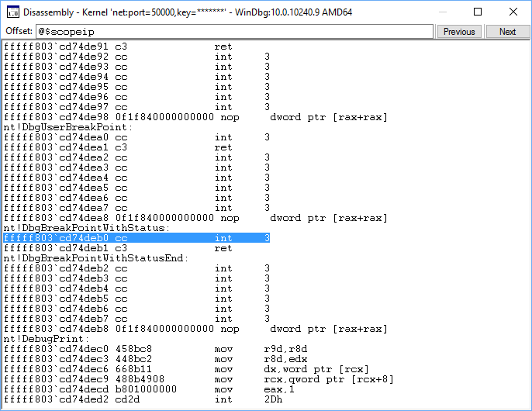The image size is (532, 411).
Task: Select line fffff803`cd74dea6 int 3
Action: (x=136, y=198)
